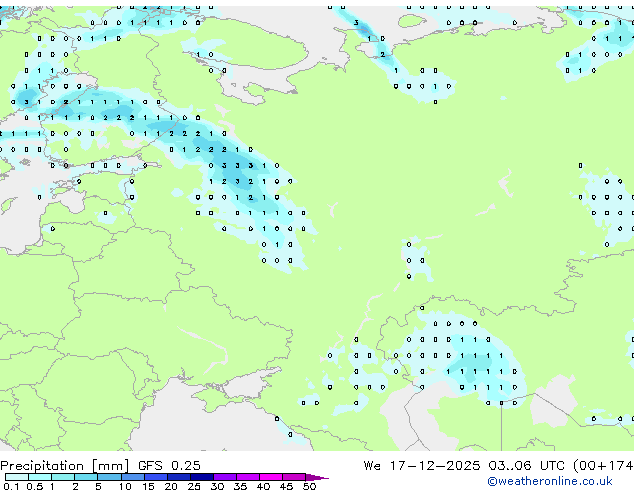The width and height of the screenshot is (634, 490).
Task: Select the 30 mm purple legend swatch
Action: point(225,477)
